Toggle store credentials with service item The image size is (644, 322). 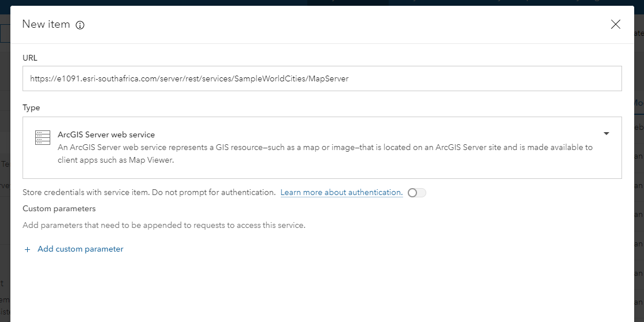pyautogui.click(x=416, y=193)
